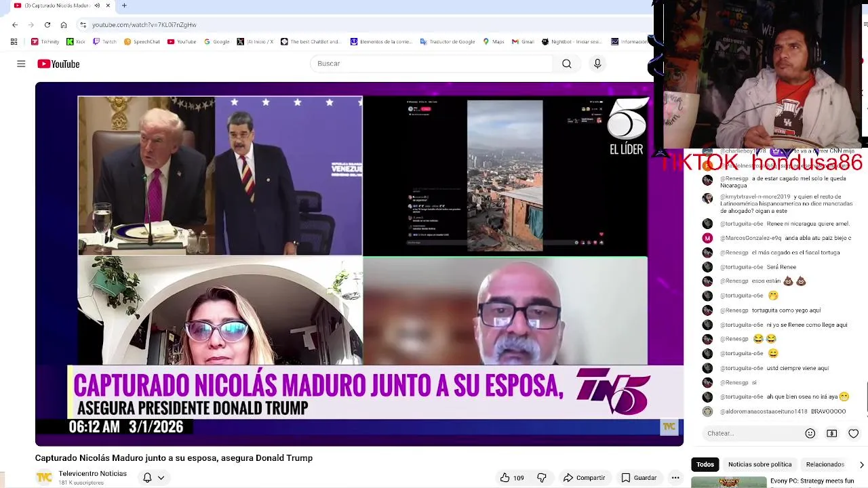Open the YouTube guide hamburger menu
The height and width of the screenshot is (488, 868).
[x=21, y=64]
